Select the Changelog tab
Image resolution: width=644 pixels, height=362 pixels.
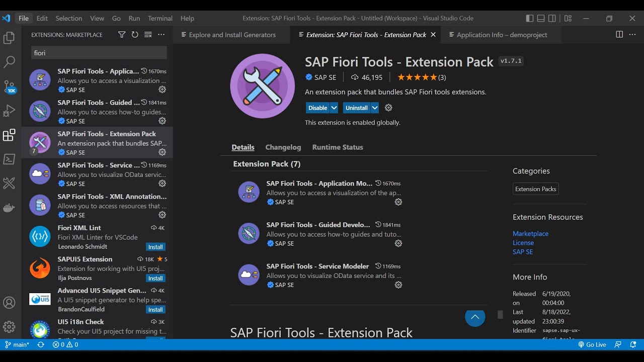pyautogui.click(x=283, y=147)
